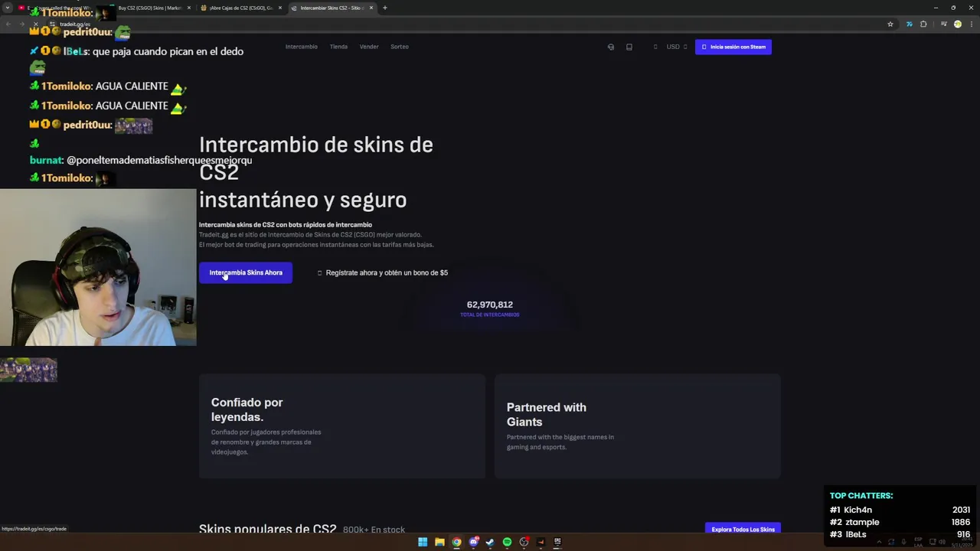The width and height of the screenshot is (980, 551).
Task: Open the tab search dropdown arrow
Action: coord(8,8)
